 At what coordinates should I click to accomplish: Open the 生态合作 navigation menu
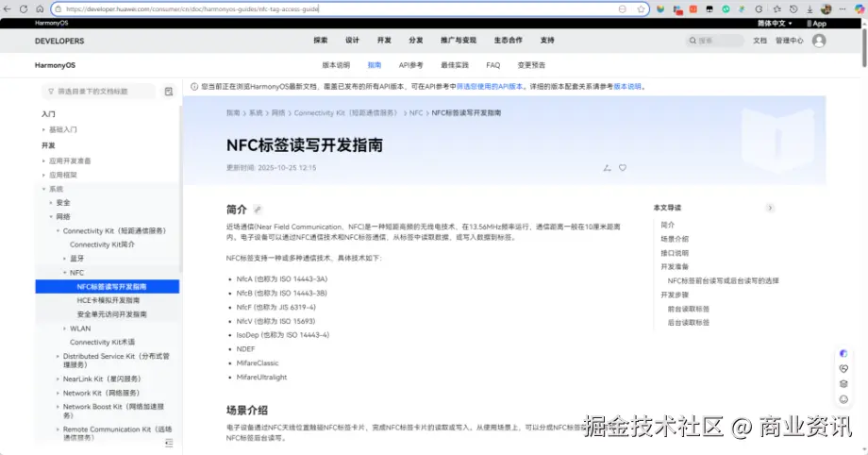coord(509,41)
